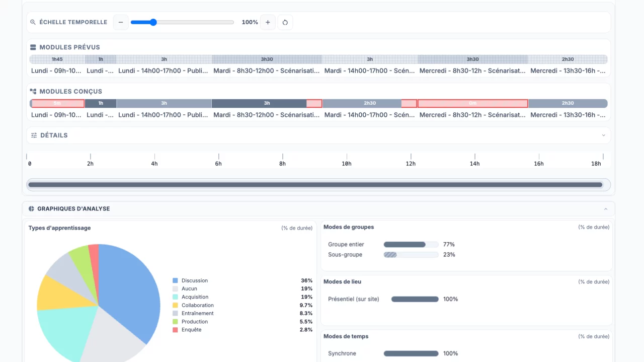The height and width of the screenshot is (362, 644).
Task: Click the Collaboration legend entry
Action: (197, 305)
